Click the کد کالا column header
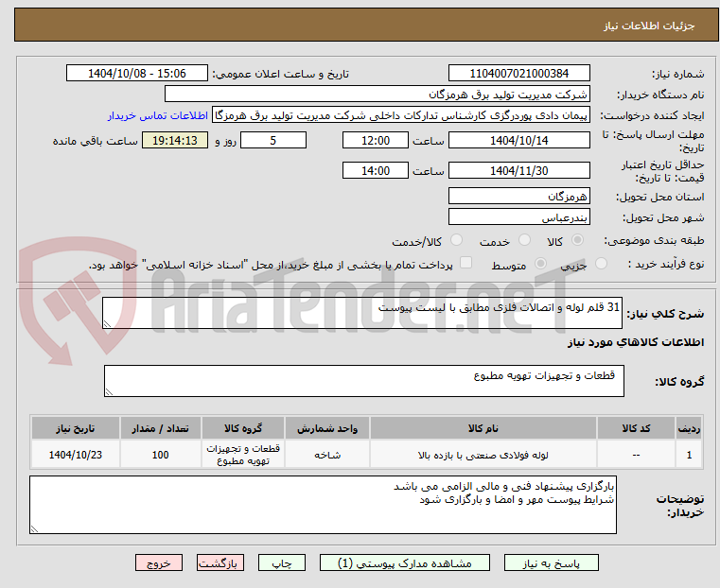Screen dimensions: 720x588 coord(636,428)
